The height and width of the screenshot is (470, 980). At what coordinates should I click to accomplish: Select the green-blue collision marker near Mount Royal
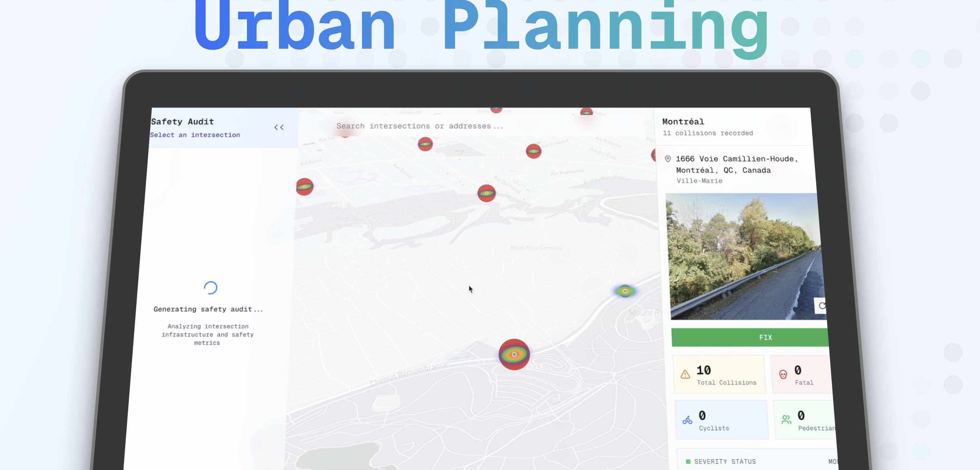tap(625, 291)
